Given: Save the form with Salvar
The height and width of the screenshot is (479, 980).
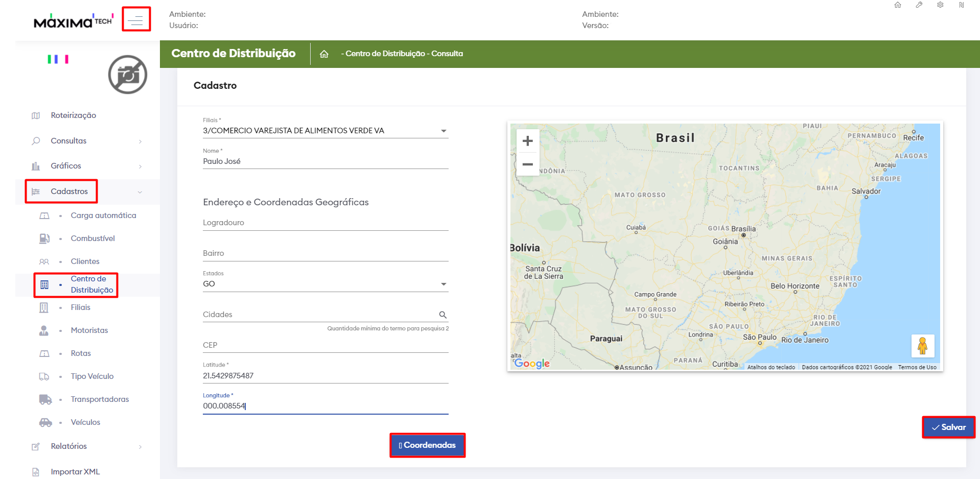Looking at the screenshot, I should [x=948, y=427].
